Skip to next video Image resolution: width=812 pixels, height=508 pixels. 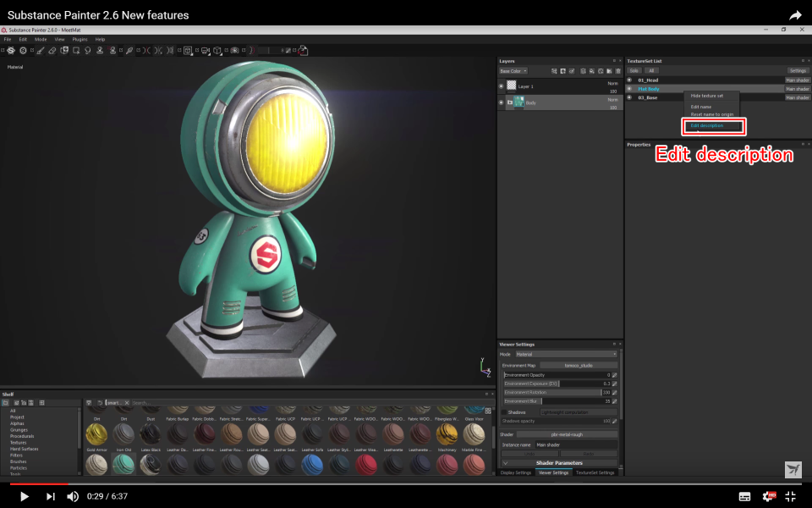coord(50,497)
